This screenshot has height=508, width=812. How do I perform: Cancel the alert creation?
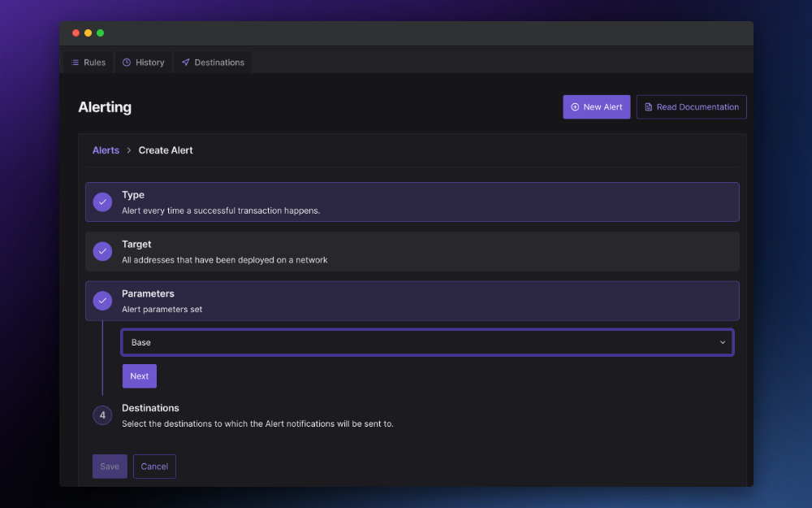pos(154,466)
